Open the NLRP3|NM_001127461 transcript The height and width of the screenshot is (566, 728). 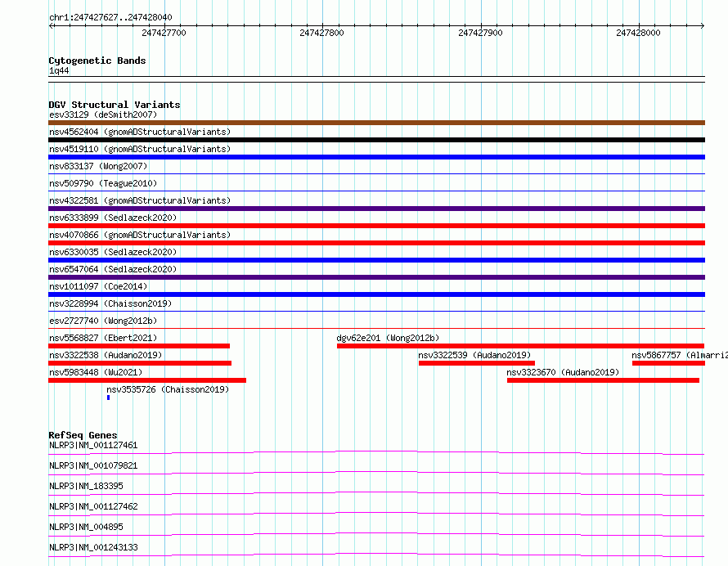(93, 445)
